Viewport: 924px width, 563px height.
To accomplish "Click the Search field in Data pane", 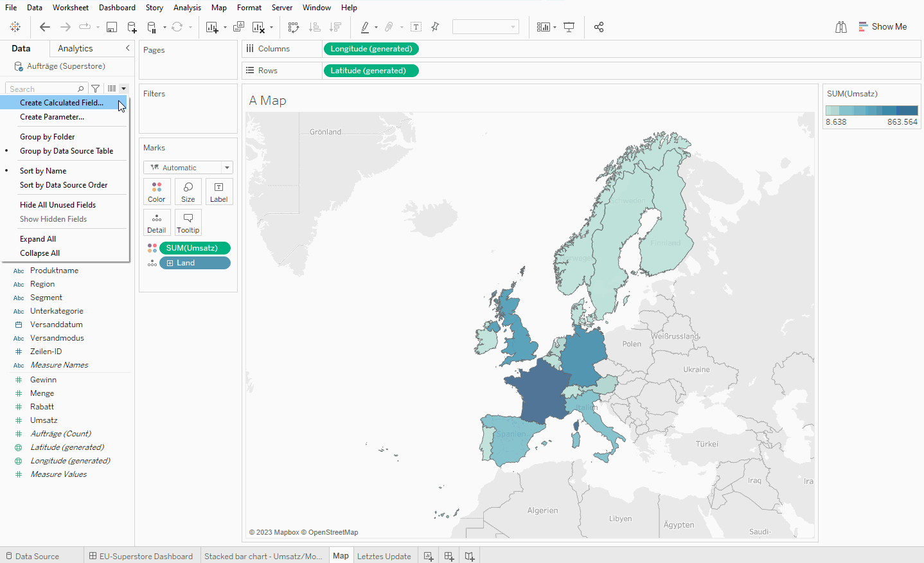I will (x=46, y=89).
